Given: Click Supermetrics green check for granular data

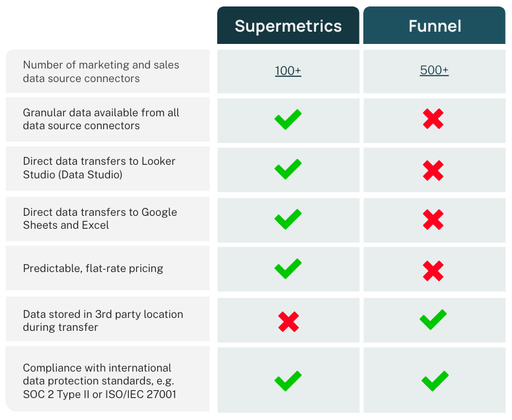Looking at the screenshot, I should (x=288, y=120).
